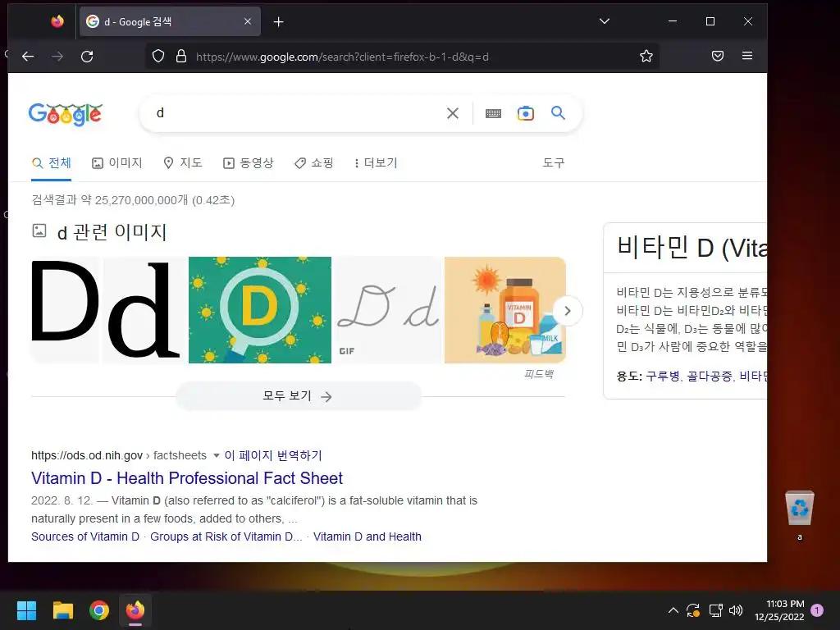This screenshot has height=630, width=840.
Task: Click the address bar URL
Action: (342, 57)
